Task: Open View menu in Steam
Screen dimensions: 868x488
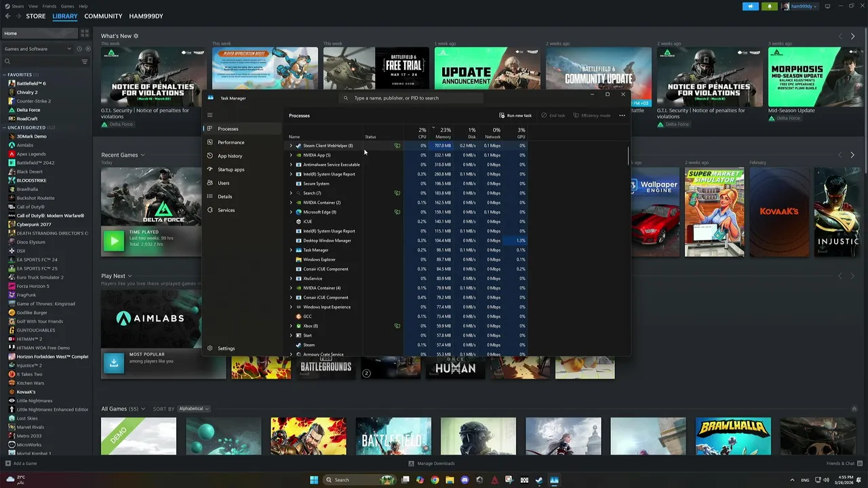Action: click(x=33, y=6)
